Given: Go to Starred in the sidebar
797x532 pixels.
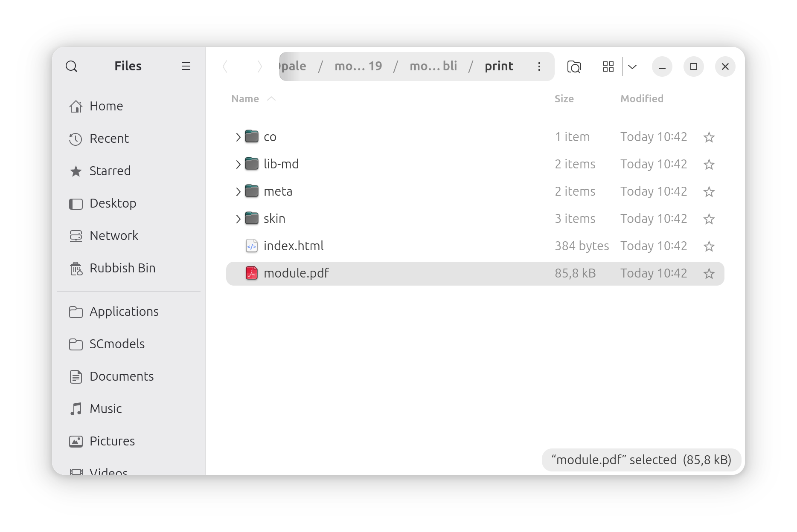Looking at the screenshot, I should tap(110, 171).
